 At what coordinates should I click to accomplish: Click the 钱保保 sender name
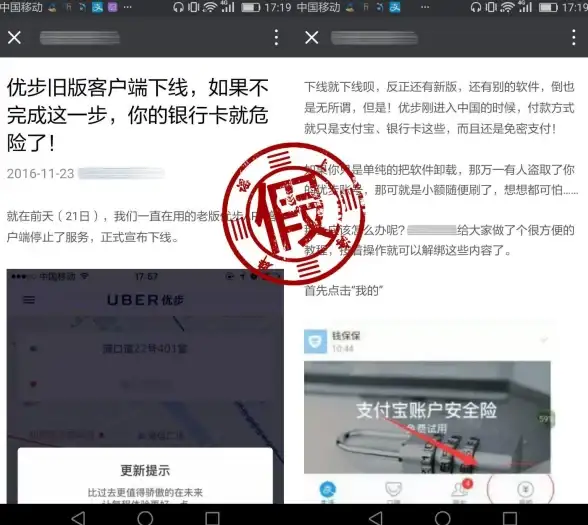coord(346,335)
